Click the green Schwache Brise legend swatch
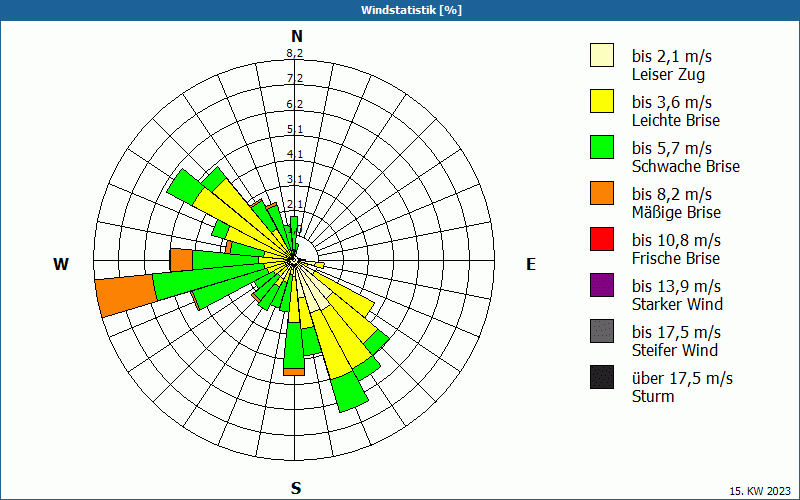 (x=602, y=147)
